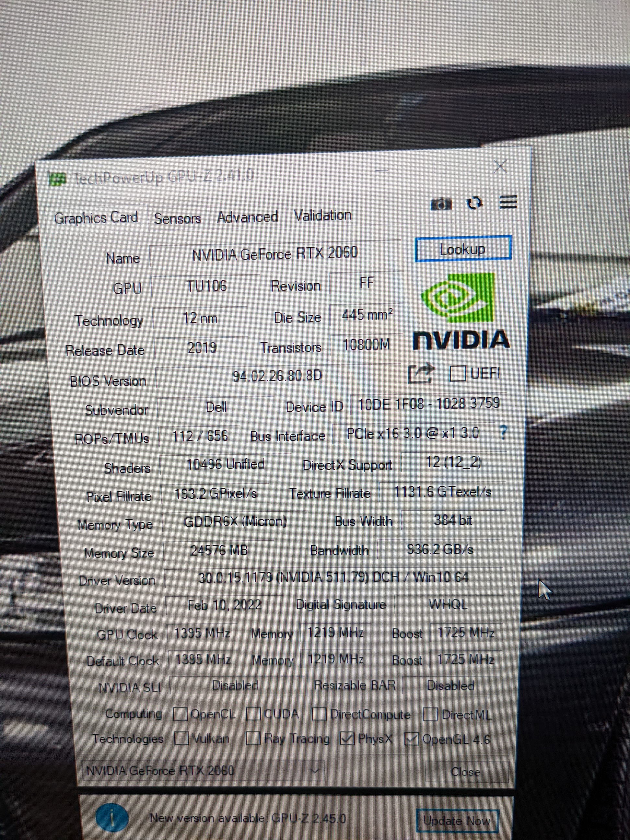The height and width of the screenshot is (840, 630).
Task: Toggle the Ray Tracing checkbox
Action: [x=253, y=739]
